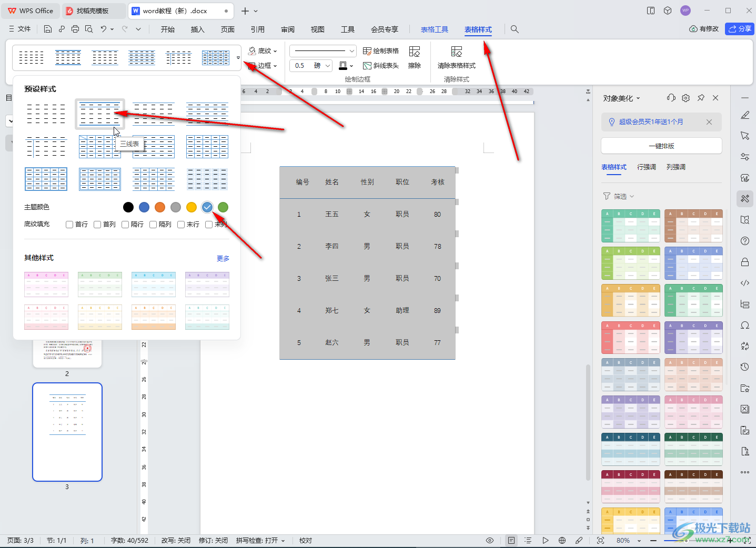
Task: Open the line weight 0.5 磅 dropdown
Action: [328, 66]
